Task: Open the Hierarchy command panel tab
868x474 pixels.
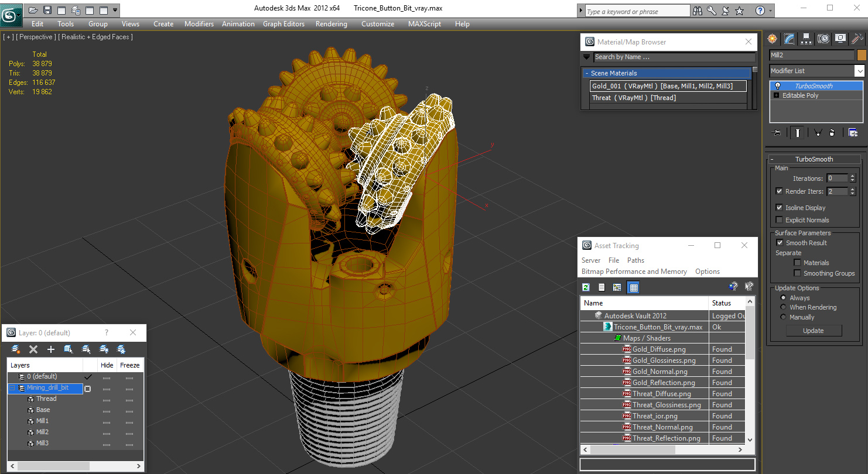Action: [807, 39]
